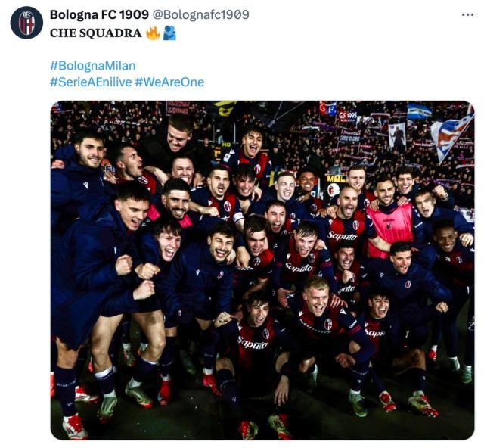Follow the #BolognaMilan hashtag link
Viewport: 484px width, 448px height.
[92, 66]
